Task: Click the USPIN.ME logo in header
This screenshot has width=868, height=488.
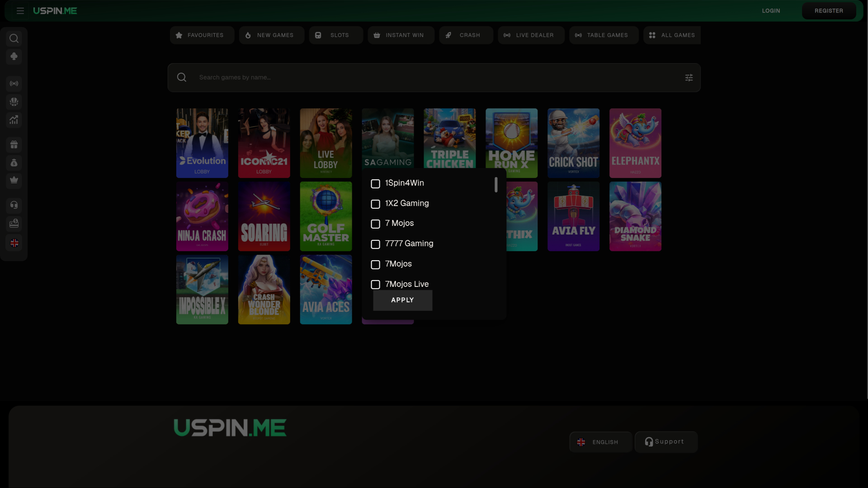Action: point(55,11)
